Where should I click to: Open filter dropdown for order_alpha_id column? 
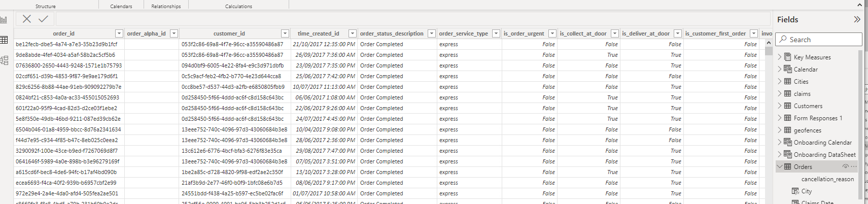coord(174,33)
